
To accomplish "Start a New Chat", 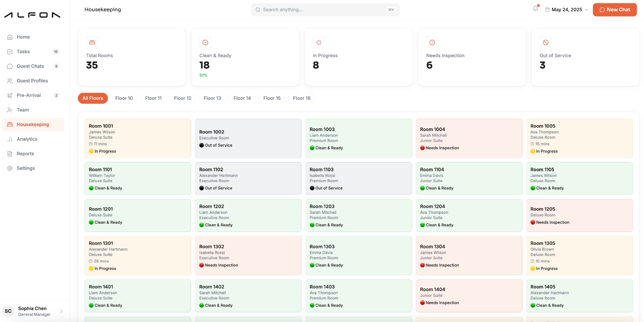I will tap(615, 10).
